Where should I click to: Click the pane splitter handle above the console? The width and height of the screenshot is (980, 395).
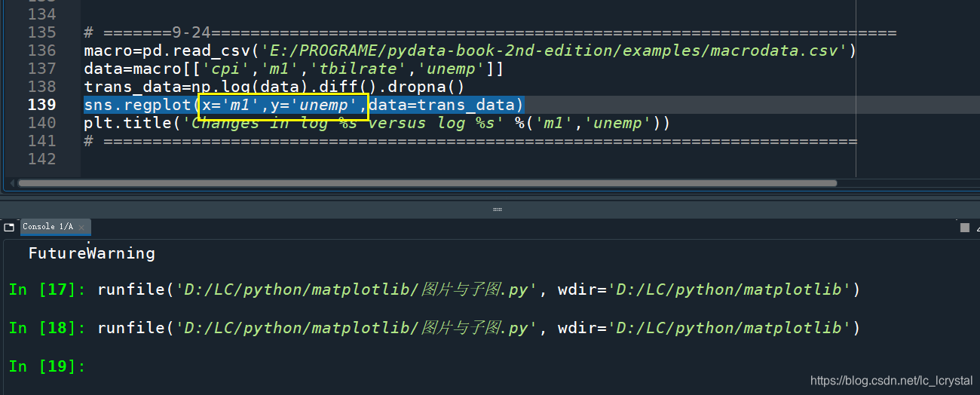[498, 209]
